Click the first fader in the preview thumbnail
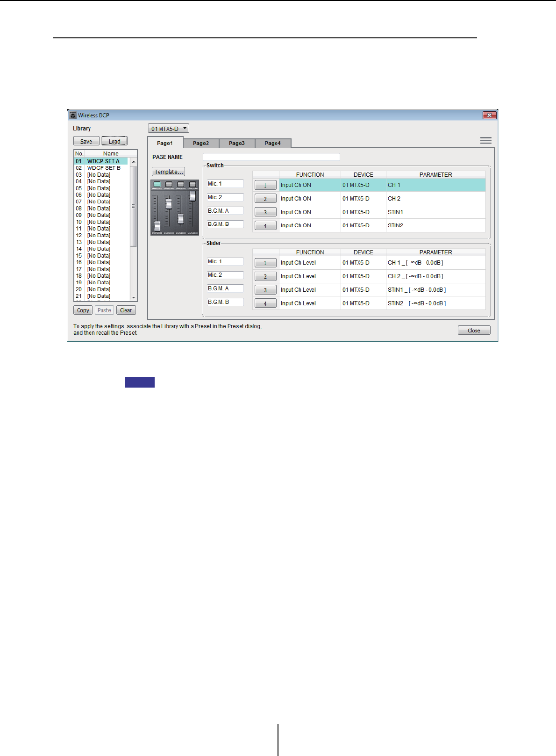The width and height of the screenshot is (556, 756). [x=157, y=225]
